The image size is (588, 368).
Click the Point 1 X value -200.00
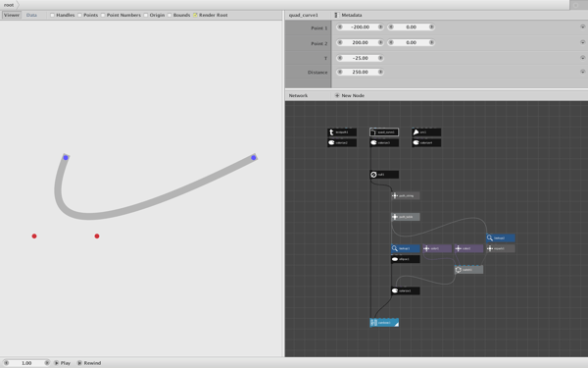pyautogui.click(x=360, y=27)
